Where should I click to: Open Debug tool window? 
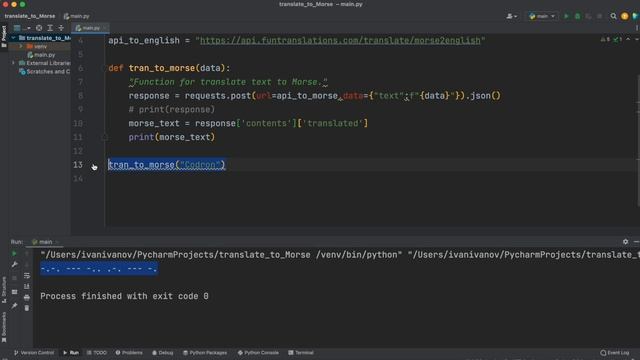(x=162, y=353)
